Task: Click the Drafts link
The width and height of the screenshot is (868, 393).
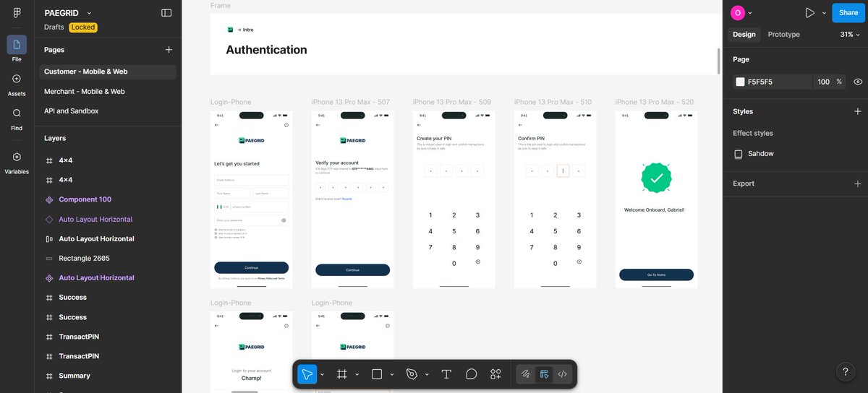Action: coord(54,27)
